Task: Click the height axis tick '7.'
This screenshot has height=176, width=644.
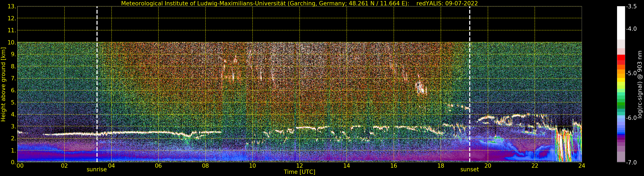Action: point(13,78)
